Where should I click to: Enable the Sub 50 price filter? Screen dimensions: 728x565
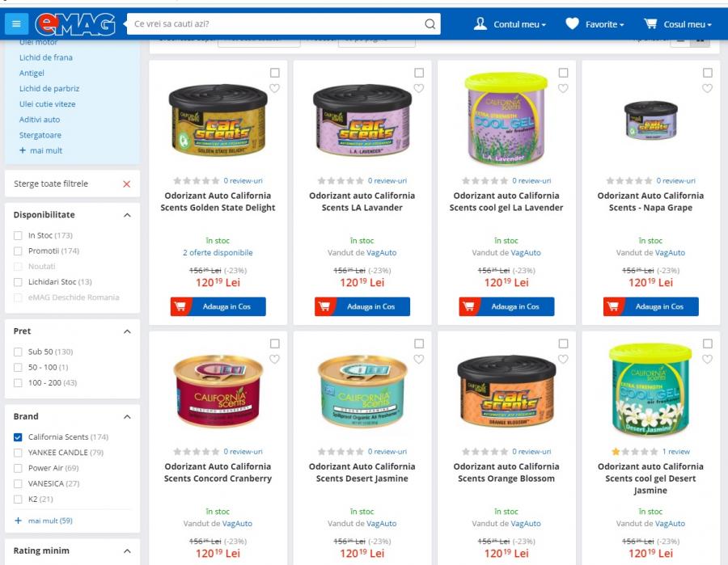(18, 352)
